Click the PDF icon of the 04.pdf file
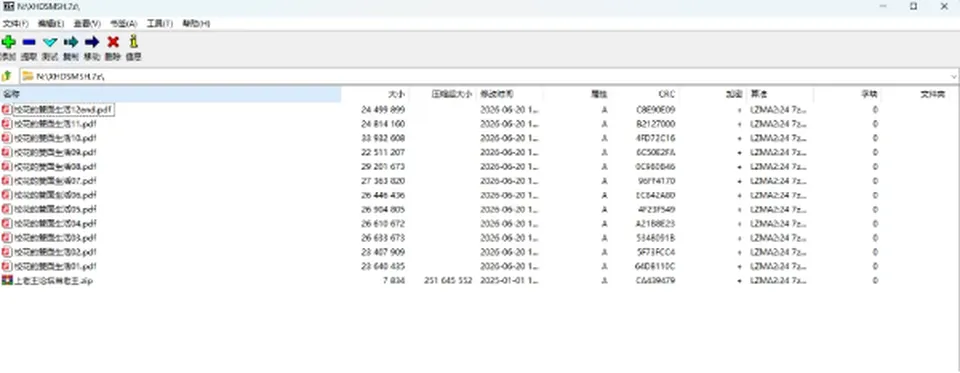 [x=7, y=224]
